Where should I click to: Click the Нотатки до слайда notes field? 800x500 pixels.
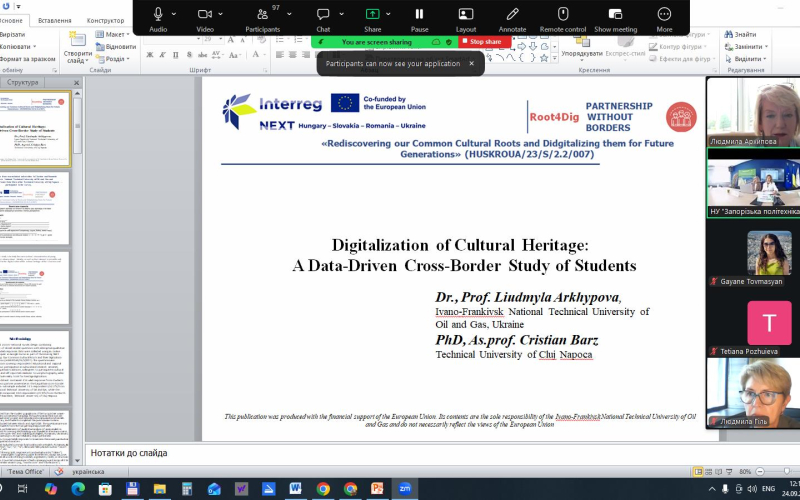pyautogui.click(x=402, y=453)
